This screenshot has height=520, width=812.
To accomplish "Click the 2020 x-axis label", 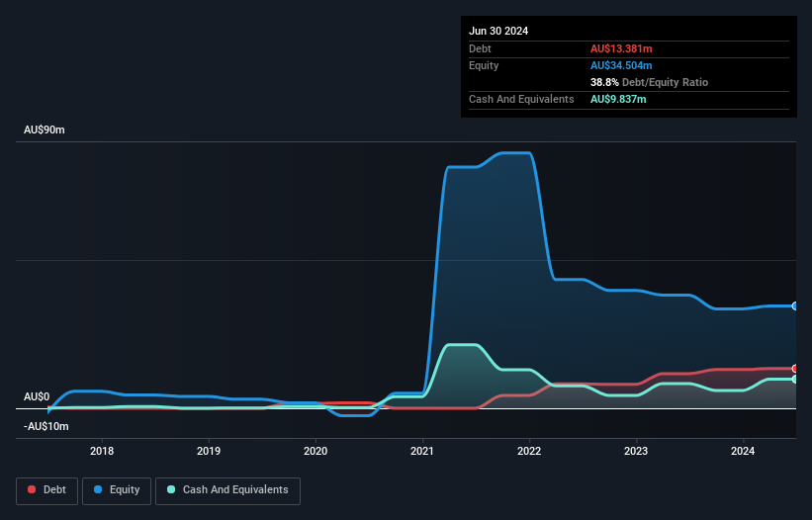I will pyautogui.click(x=316, y=451).
